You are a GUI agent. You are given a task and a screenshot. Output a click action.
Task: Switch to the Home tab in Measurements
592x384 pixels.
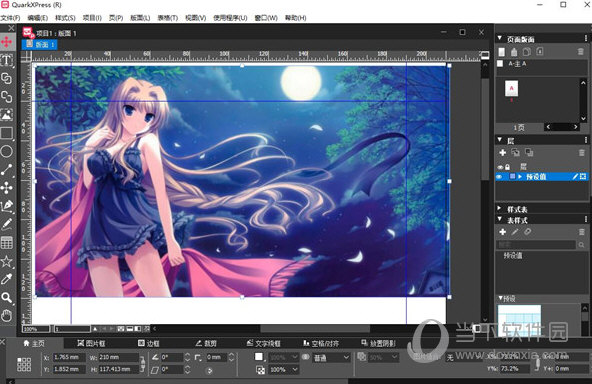pyautogui.click(x=34, y=343)
